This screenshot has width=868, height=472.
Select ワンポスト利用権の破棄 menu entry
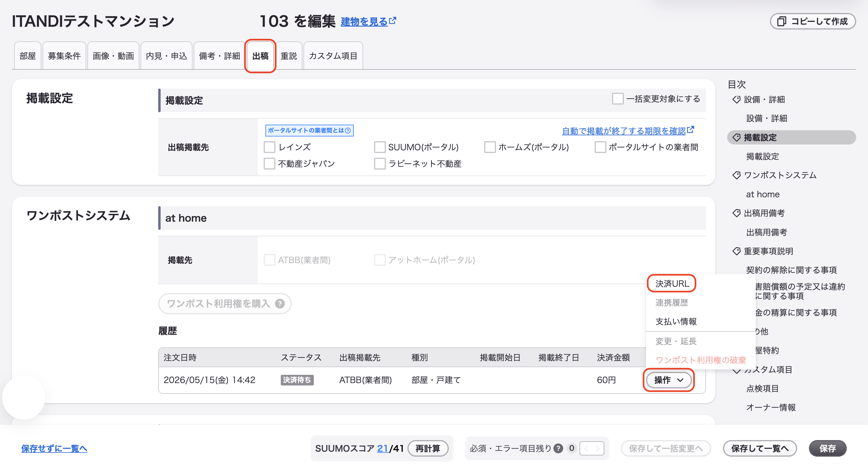[701, 360]
